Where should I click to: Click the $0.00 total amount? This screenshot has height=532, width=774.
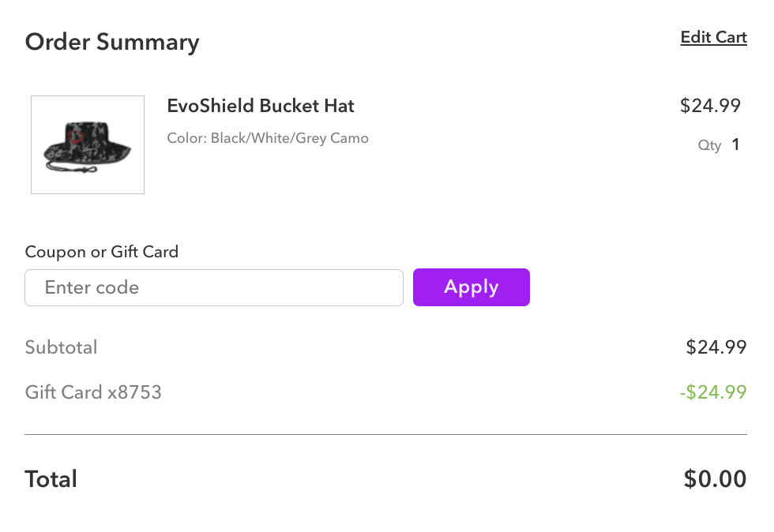tap(715, 479)
